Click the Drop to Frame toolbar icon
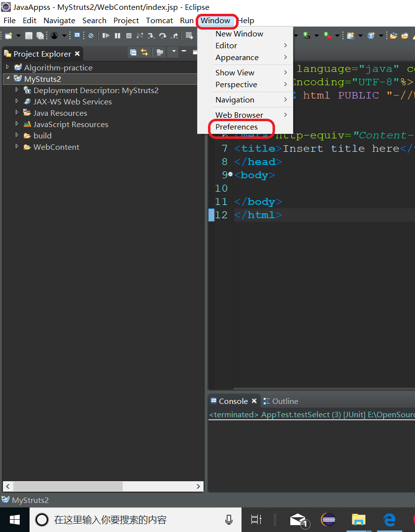The width and height of the screenshot is (415, 532). 189,35
